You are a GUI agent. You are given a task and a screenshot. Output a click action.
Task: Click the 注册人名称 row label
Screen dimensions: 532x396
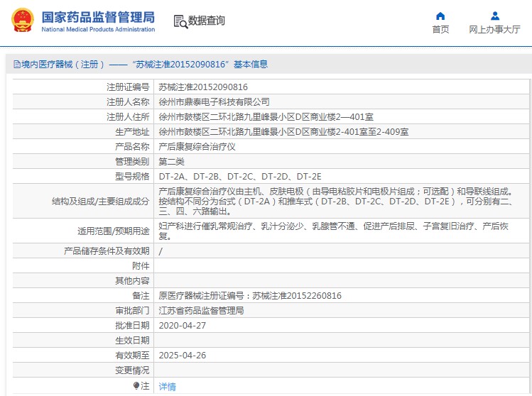click(128, 102)
